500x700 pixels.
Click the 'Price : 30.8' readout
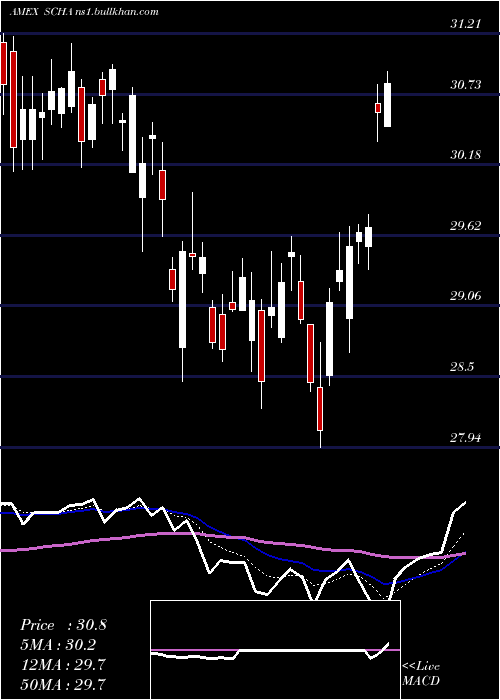point(63,625)
